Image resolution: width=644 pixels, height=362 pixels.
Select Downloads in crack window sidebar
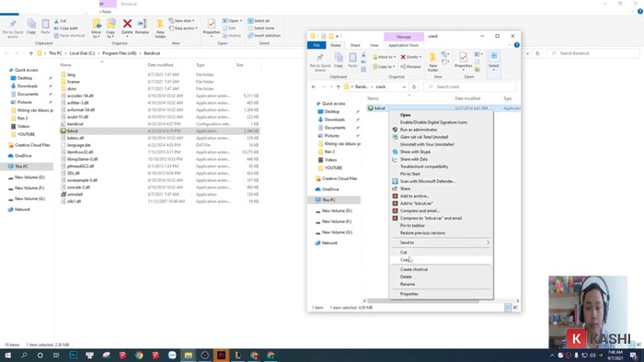334,119
